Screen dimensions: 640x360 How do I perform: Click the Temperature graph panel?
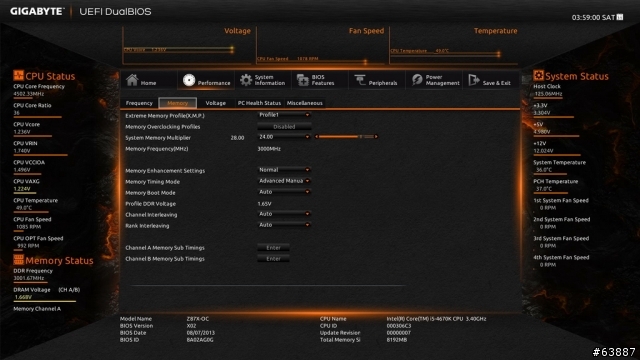tap(453, 45)
